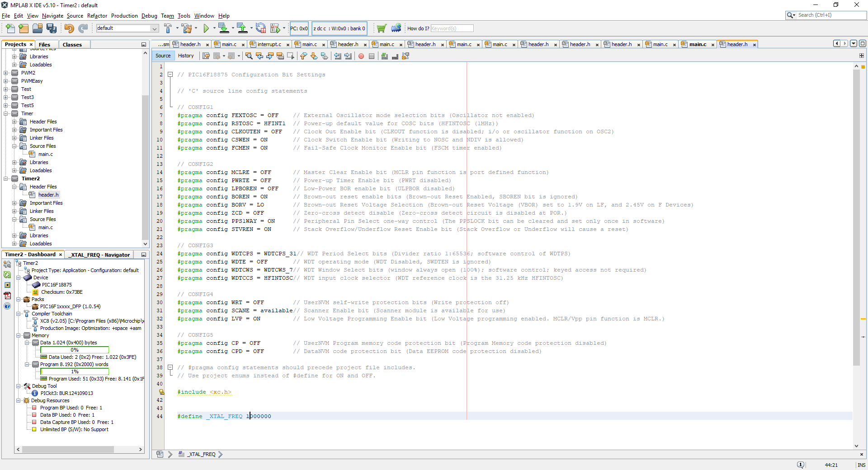
Task: Click Make and Program Device icon
Action: coord(223,28)
